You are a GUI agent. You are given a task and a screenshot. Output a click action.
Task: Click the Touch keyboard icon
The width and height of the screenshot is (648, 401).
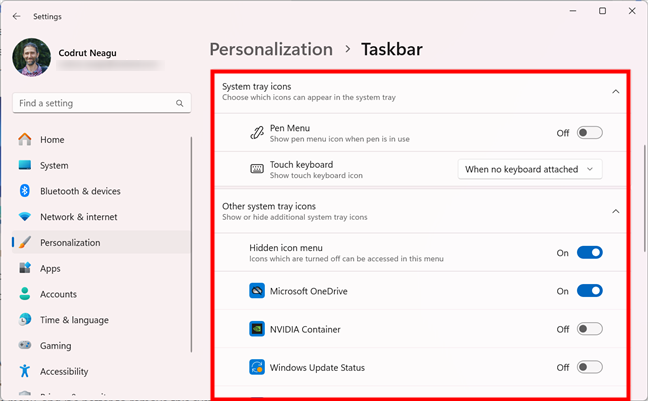coord(257,169)
